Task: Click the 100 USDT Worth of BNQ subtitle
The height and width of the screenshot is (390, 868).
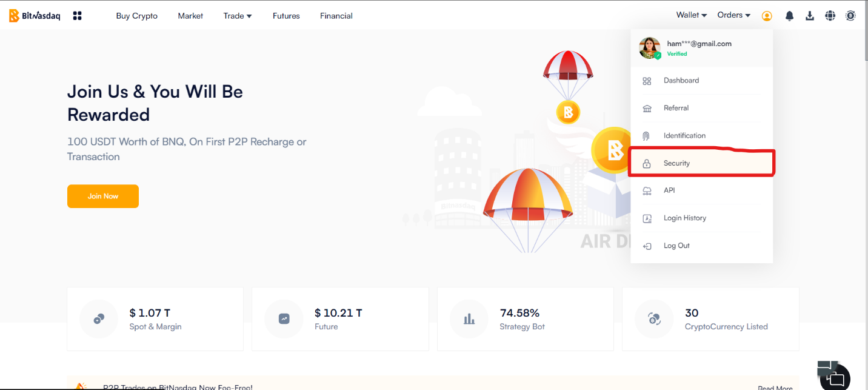Action: [187, 149]
